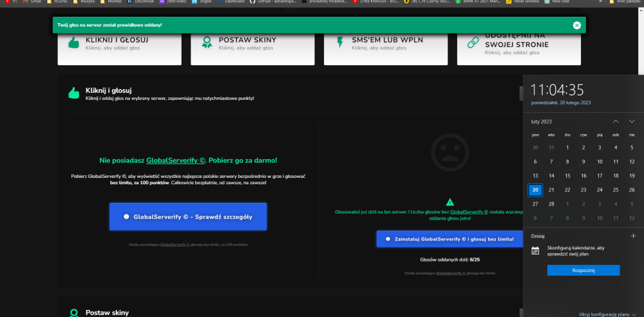Click the green warning triangle icon
Viewport: 644px width, 317px height.
(x=450, y=202)
